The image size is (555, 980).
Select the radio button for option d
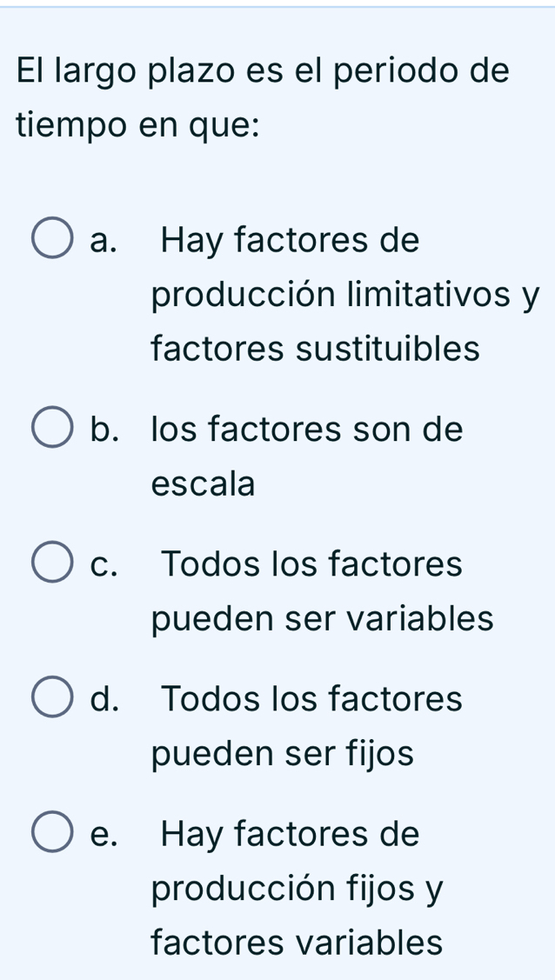50,696
